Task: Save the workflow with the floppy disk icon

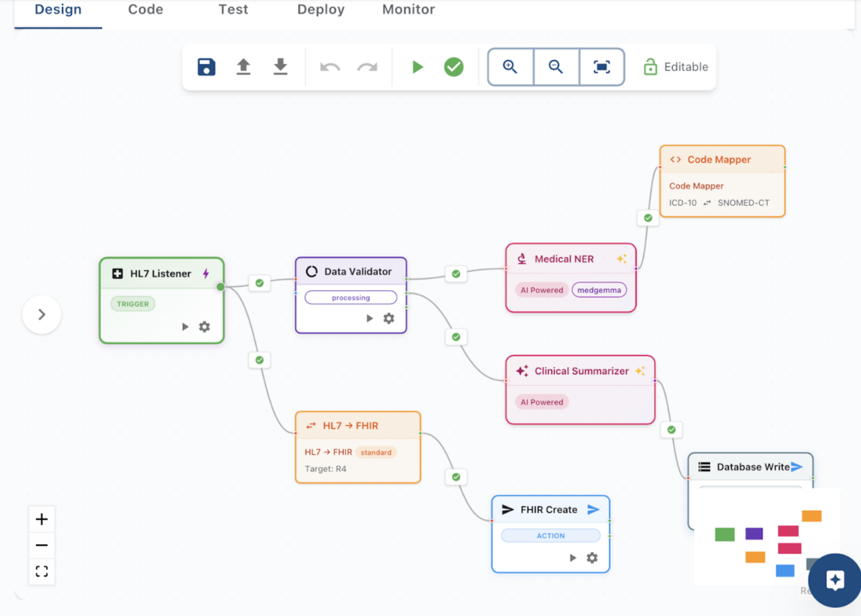Action: pyautogui.click(x=206, y=67)
